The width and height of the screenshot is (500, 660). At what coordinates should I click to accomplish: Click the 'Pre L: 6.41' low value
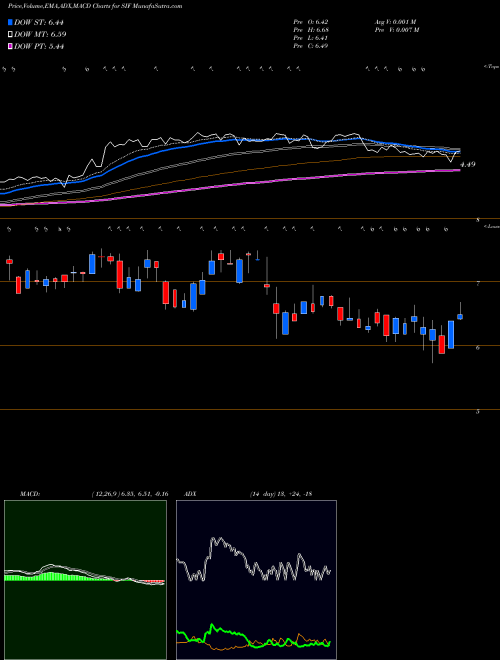tap(311, 38)
